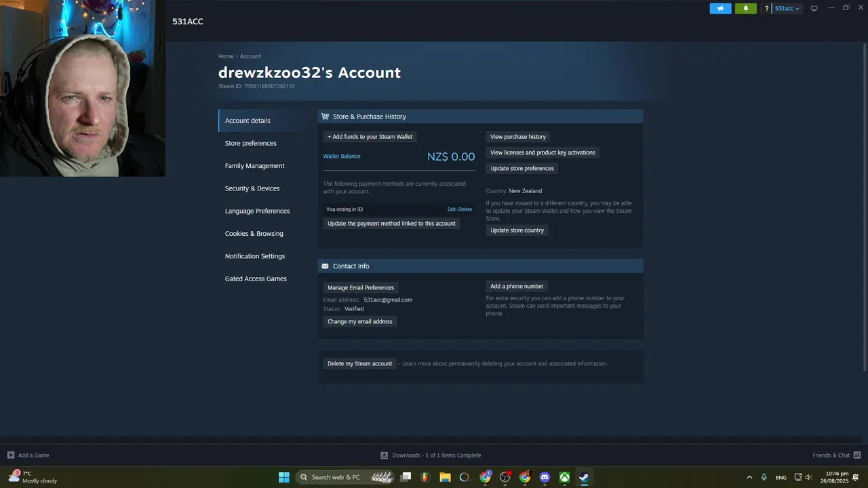868x488 pixels.
Task: Open Store preferences sidebar item
Action: (251, 143)
